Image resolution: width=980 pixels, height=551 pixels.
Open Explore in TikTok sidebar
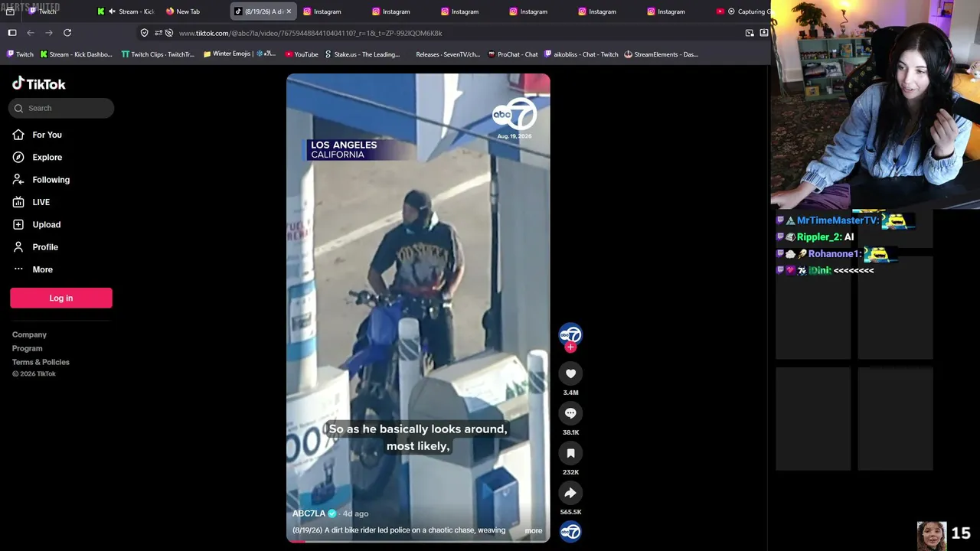[x=47, y=157]
